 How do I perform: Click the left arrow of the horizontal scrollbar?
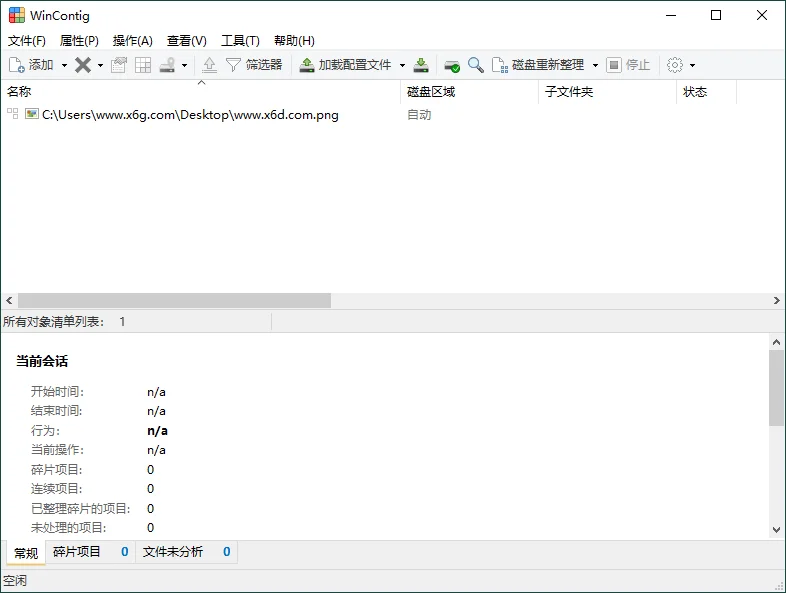pyautogui.click(x=9, y=301)
